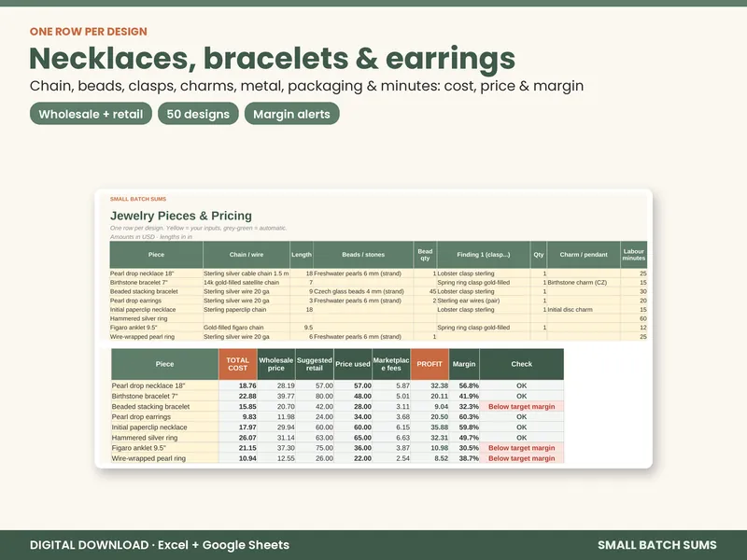Click the "Margin" column header
Screen dimensions: 747x560
tap(464, 364)
